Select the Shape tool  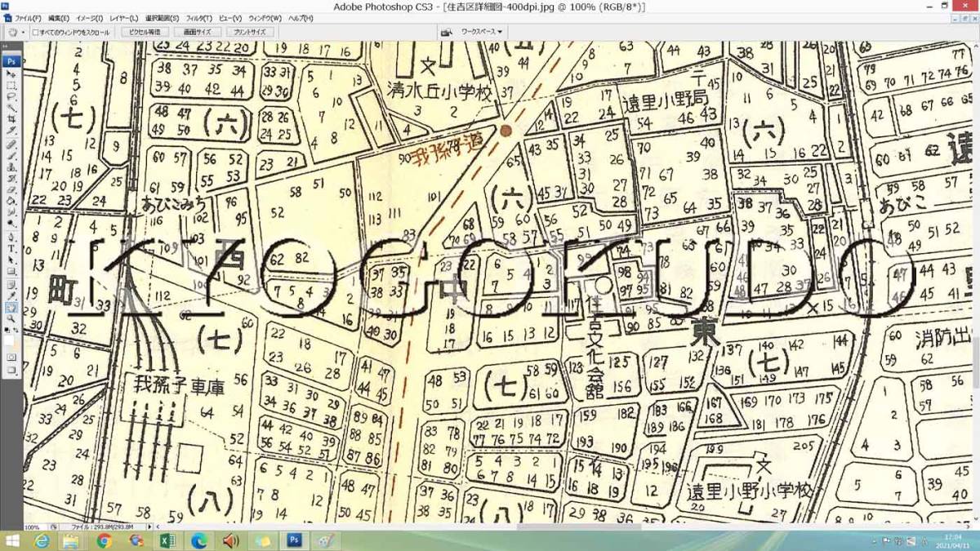click(11, 271)
